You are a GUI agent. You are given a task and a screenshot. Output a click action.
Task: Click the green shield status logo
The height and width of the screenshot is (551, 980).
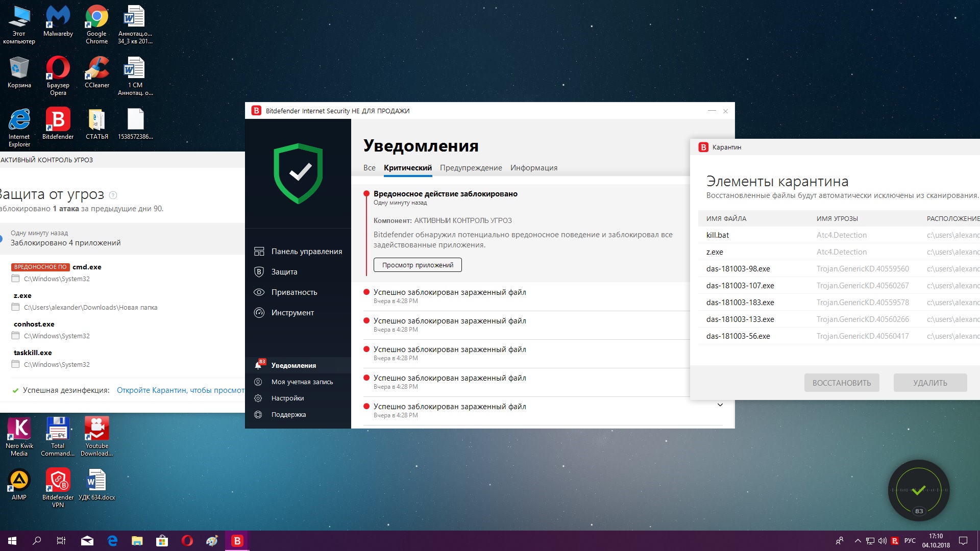[298, 173]
